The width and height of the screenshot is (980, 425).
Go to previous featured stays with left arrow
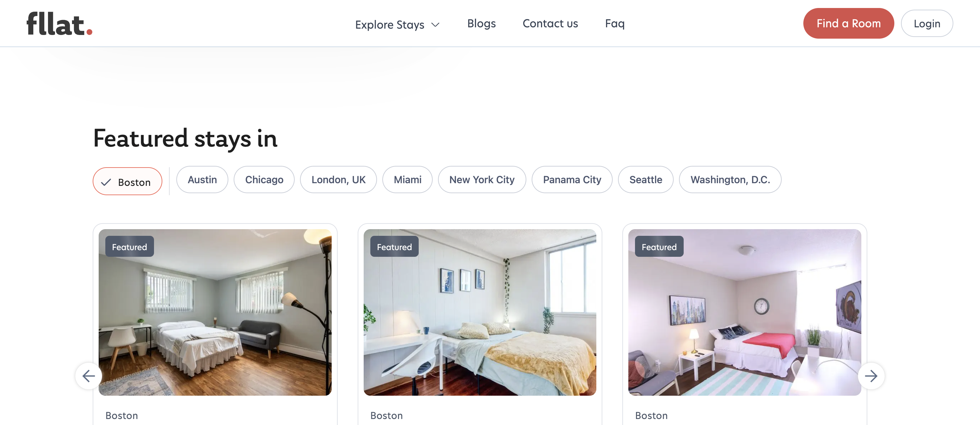[89, 376]
